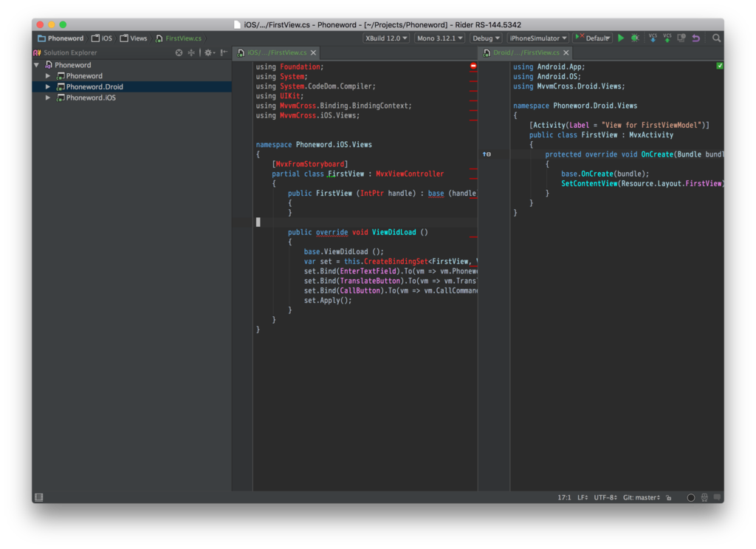
Task: Open the XBuild 12.0 dropdown
Action: (x=386, y=38)
